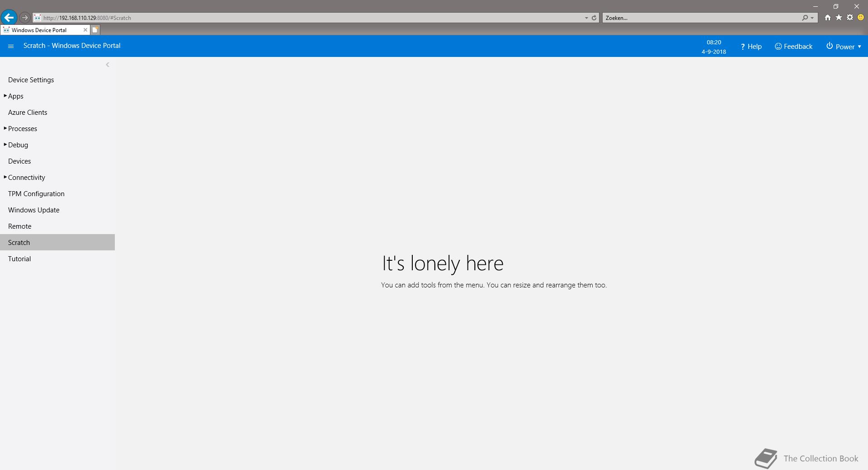Click the Connectivity sidebar label
The width and height of the screenshot is (868, 470).
27,178
